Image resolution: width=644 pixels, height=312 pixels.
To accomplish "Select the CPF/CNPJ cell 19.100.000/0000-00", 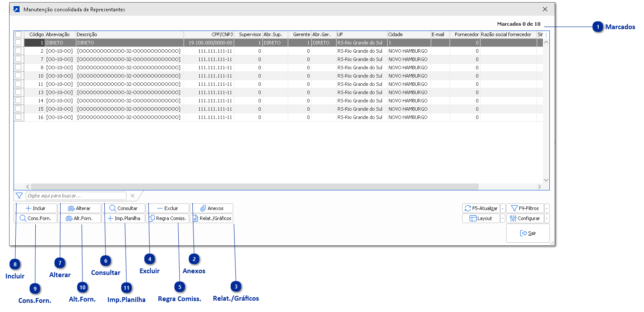I will [209, 43].
